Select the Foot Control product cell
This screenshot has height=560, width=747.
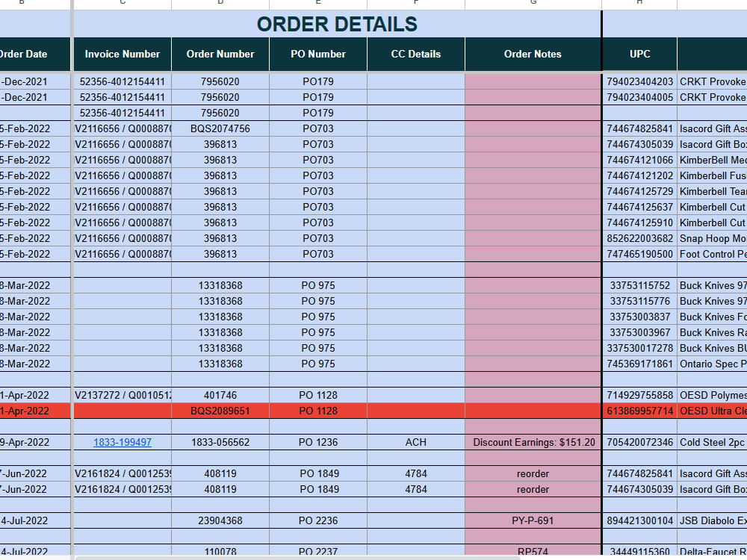coord(712,255)
